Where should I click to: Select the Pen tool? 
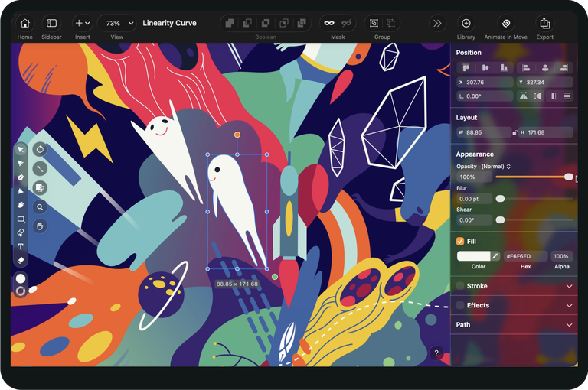click(21, 177)
